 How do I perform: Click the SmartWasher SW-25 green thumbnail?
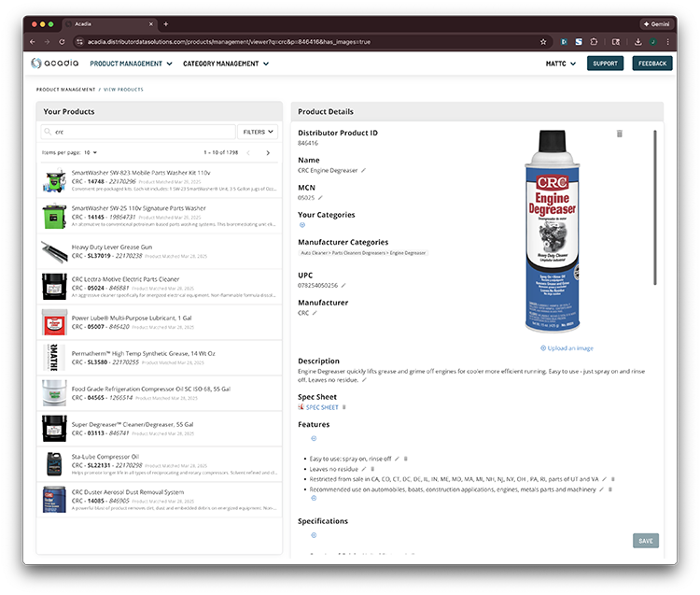(x=54, y=216)
